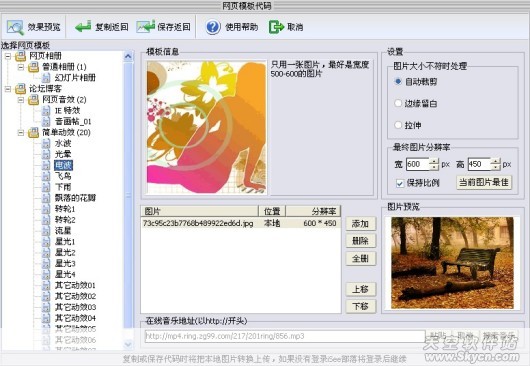
Task: Click the 普通相册 (1) folder icon
Action: point(33,67)
